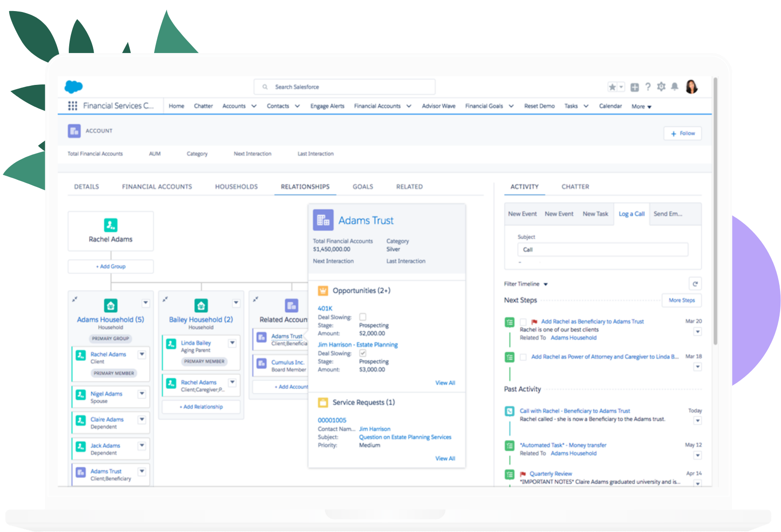This screenshot has height=532, width=781.
Task: Open the Home navigation item
Action: (x=176, y=106)
